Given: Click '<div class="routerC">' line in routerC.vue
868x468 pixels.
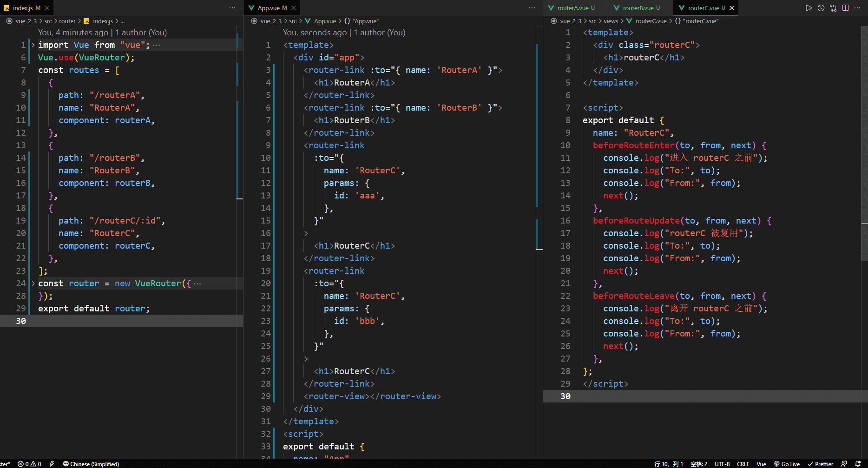Looking at the screenshot, I should click(x=646, y=45).
